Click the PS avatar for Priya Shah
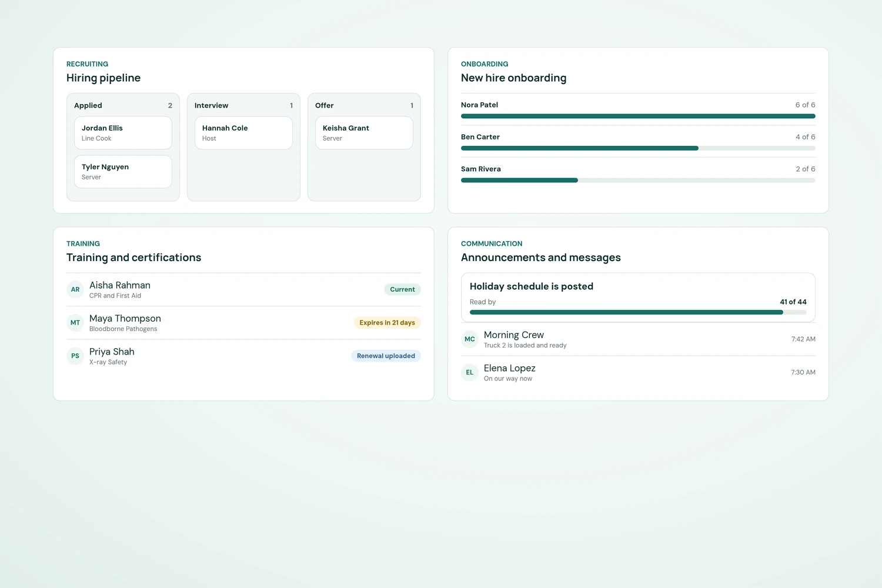882x588 pixels. click(x=75, y=356)
